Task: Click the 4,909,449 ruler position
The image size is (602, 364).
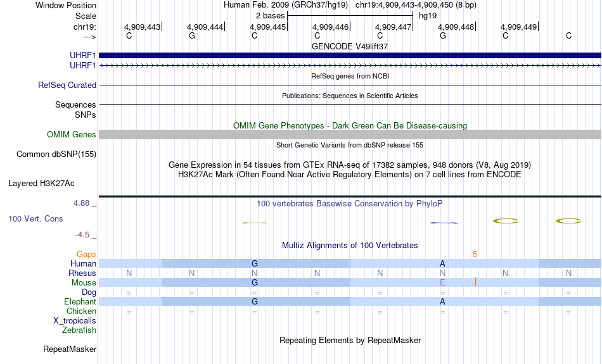Action: click(519, 27)
